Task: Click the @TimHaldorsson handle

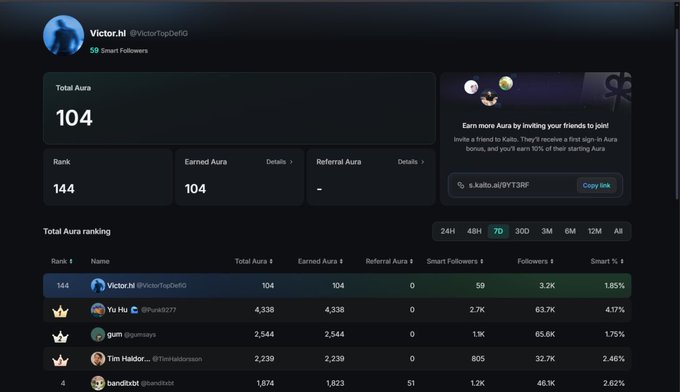Action: click(x=177, y=359)
